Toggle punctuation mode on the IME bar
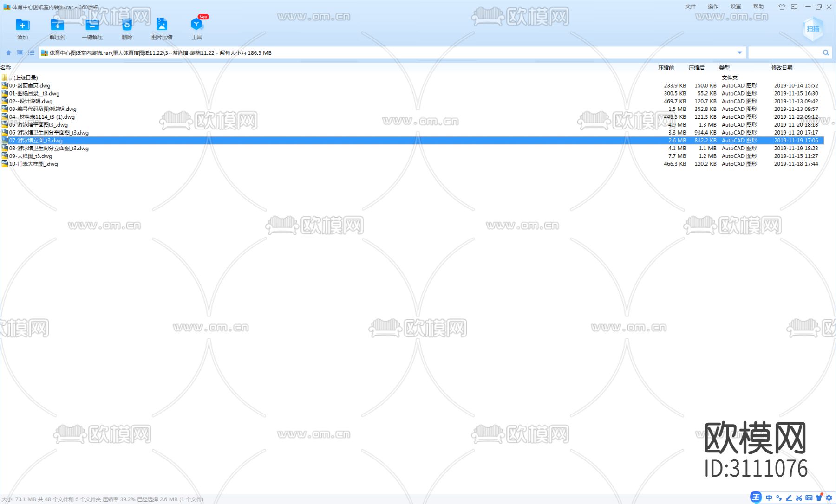This screenshot has width=836, height=504. 779,498
